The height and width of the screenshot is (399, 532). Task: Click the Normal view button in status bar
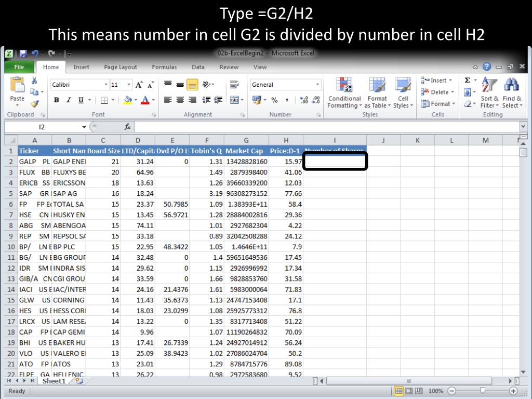click(x=399, y=391)
